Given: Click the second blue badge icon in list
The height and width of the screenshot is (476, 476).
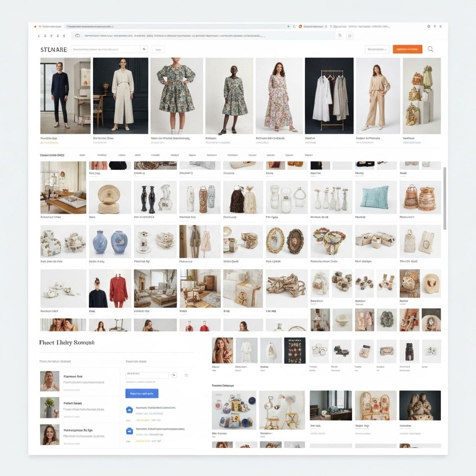Looking at the screenshot, I should tap(130, 431).
